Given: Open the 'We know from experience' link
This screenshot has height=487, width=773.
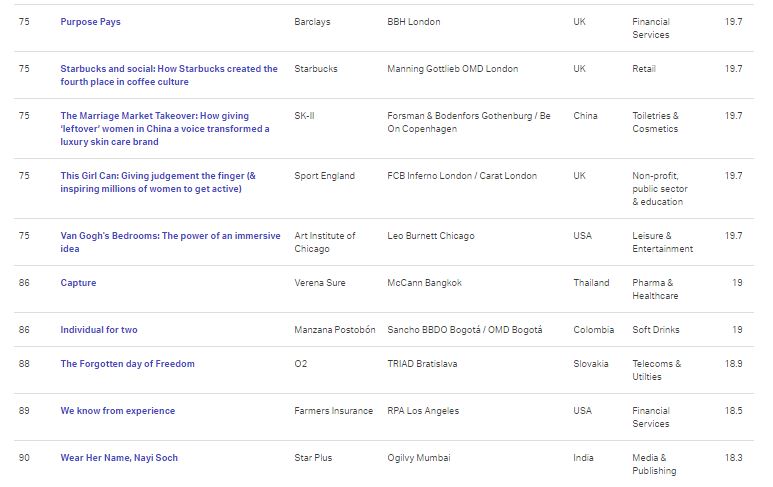Looking at the screenshot, I should pyautogui.click(x=117, y=411).
